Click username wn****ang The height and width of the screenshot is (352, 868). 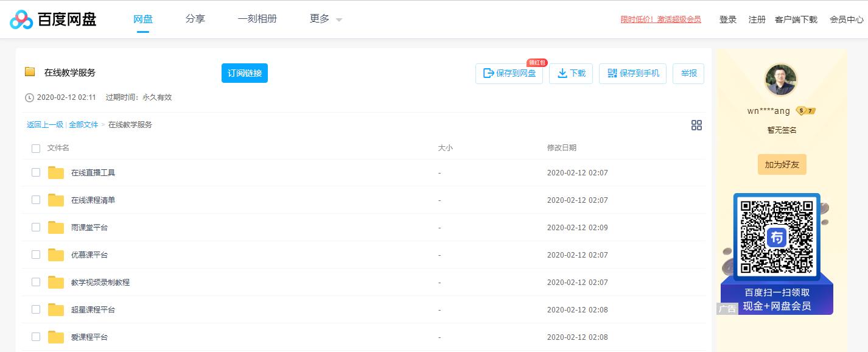(769, 111)
